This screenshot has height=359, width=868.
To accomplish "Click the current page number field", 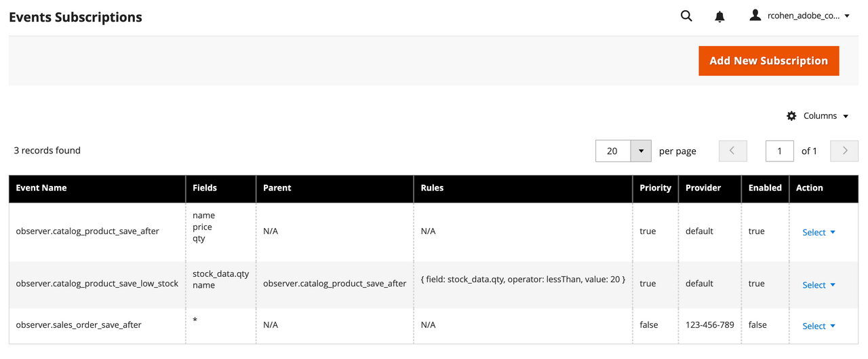I will coord(779,151).
